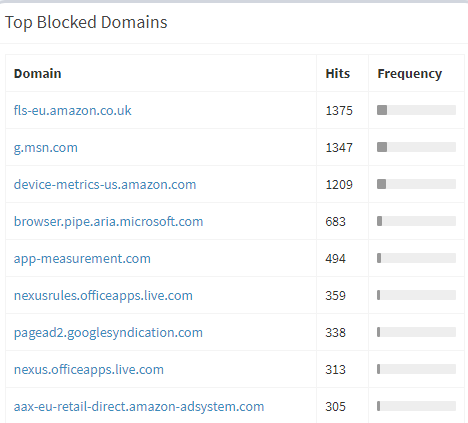Click the 1375 hits cell

339,110
